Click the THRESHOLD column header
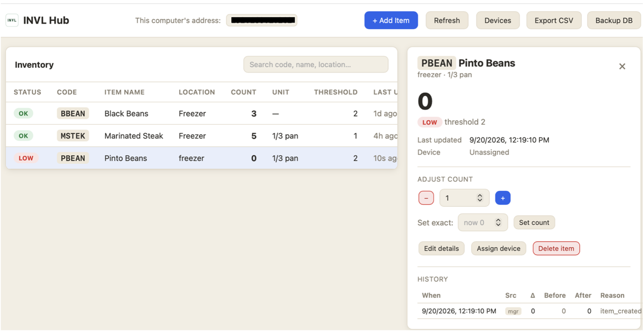The height and width of the screenshot is (331, 644). (x=336, y=92)
